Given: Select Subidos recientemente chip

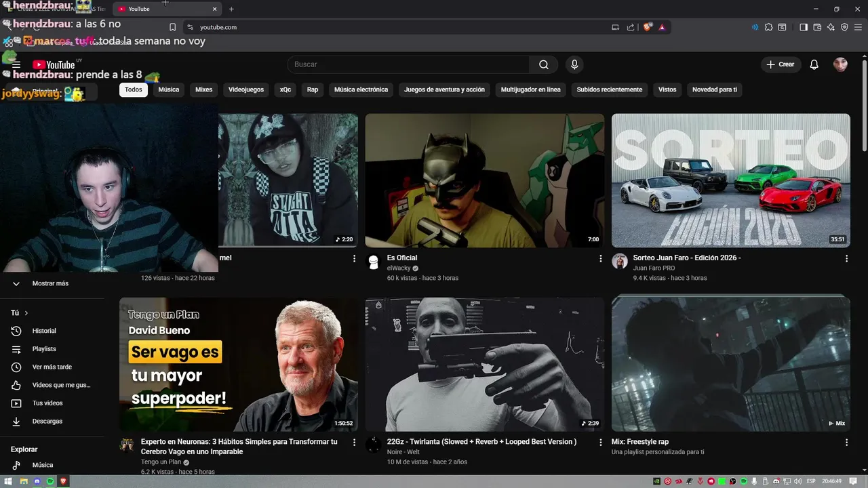Looking at the screenshot, I should pos(610,89).
